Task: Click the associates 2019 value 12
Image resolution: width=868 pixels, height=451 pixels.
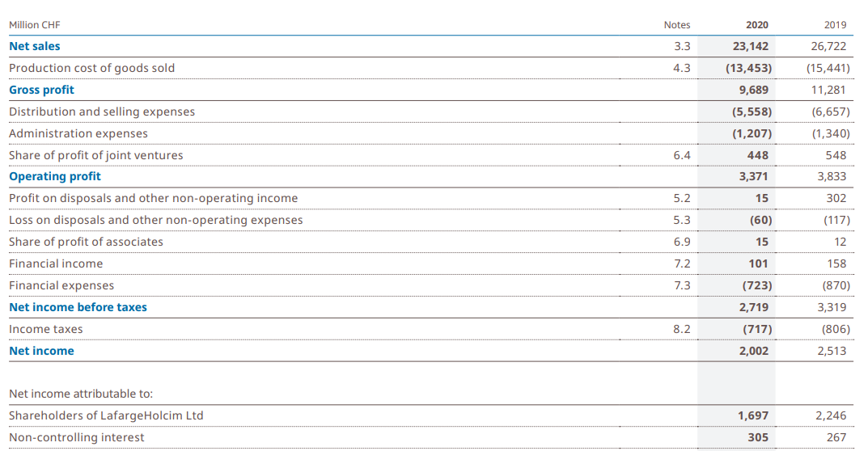Action: tap(840, 242)
